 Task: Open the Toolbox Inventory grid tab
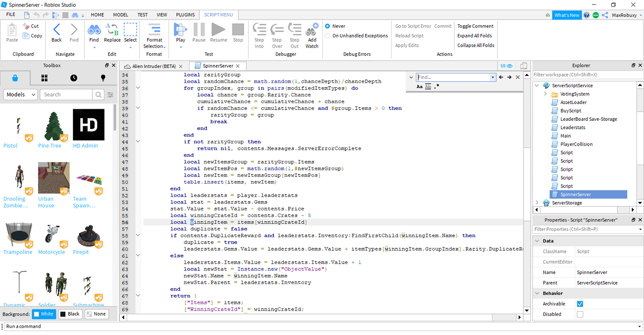coord(44,78)
